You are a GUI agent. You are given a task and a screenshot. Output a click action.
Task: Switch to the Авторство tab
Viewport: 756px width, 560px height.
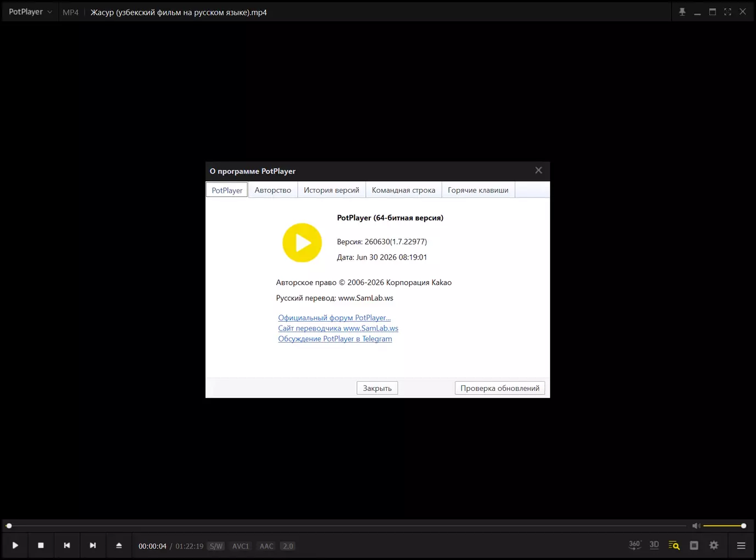(x=273, y=190)
